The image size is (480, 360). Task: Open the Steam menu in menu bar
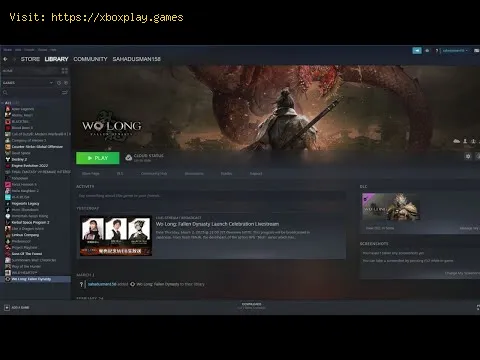coord(8,50)
